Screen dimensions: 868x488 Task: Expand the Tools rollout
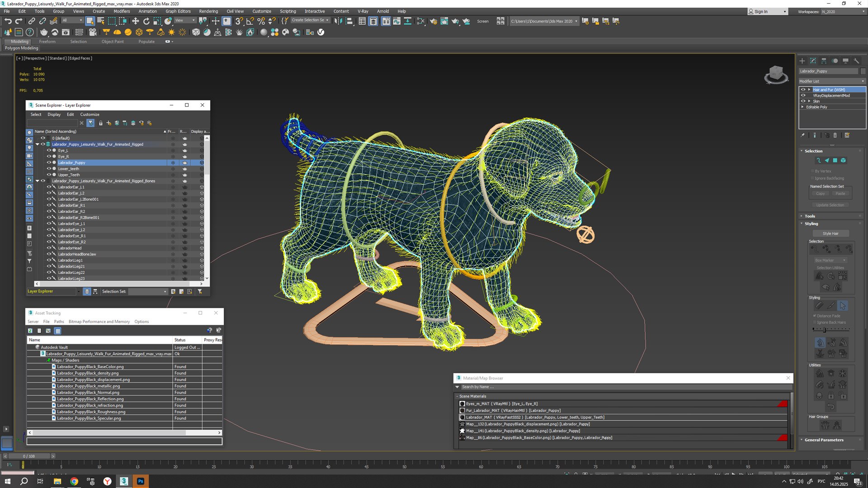(x=809, y=216)
